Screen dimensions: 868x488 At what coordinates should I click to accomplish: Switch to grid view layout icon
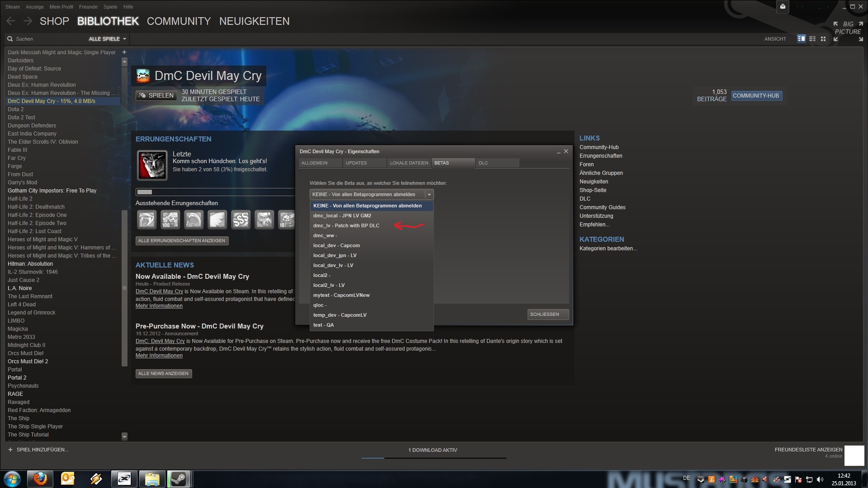[x=823, y=39]
